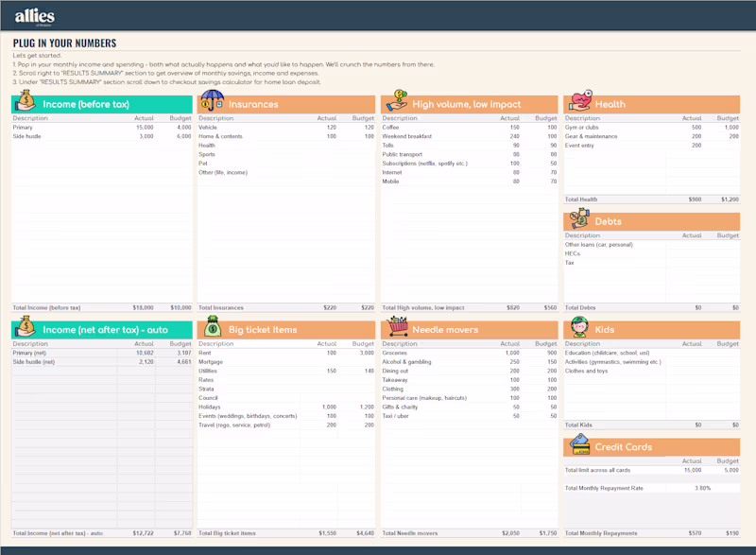Click the Rent budget value 3,000
The image size is (756, 555).
tap(367, 353)
